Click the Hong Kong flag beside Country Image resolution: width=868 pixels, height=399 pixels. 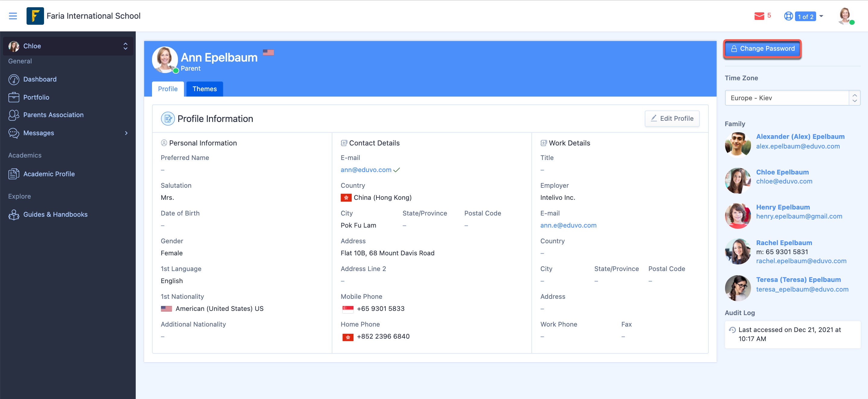346,198
